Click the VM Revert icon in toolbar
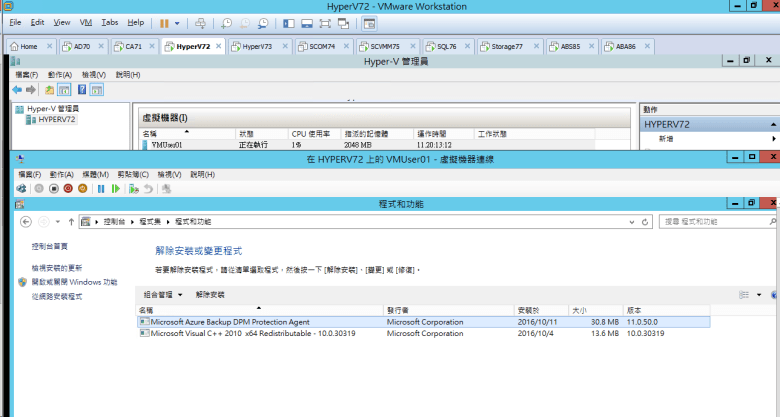This screenshot has width=780, height=417. pyautogui.click(x=148, y=188)
